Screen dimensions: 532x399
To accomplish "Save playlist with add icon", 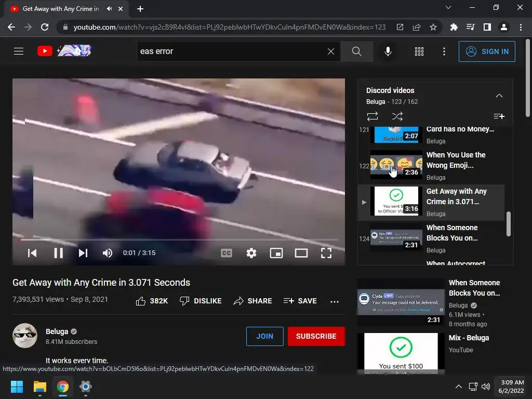I will pos(499,116).
